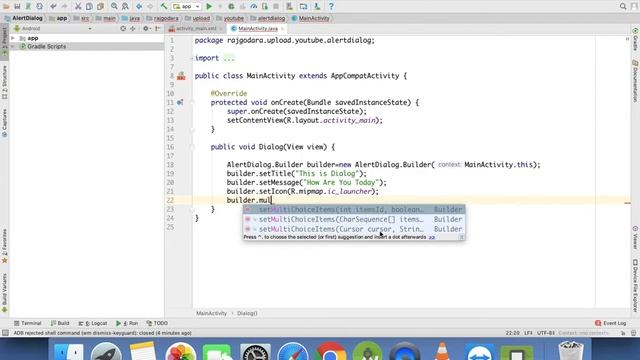The image size is (640, 360).
Task: Click the hide Project panel icon
Action: (158, 29)
